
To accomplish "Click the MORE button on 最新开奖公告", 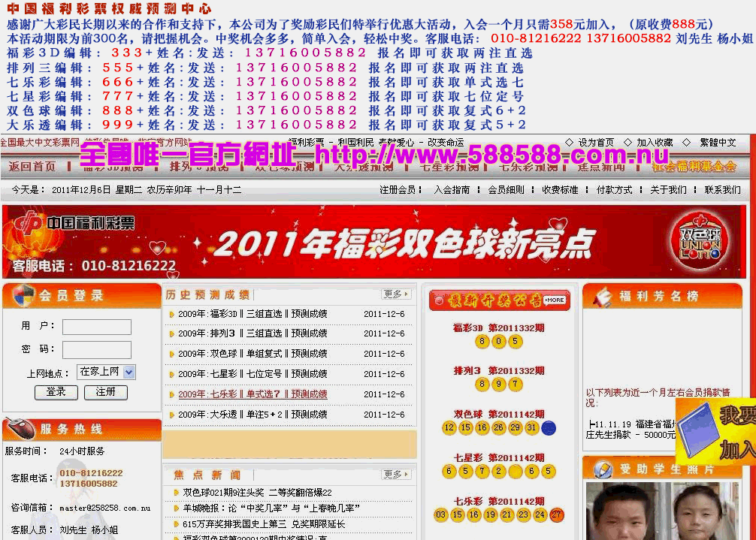I will [x=555, y=300].
